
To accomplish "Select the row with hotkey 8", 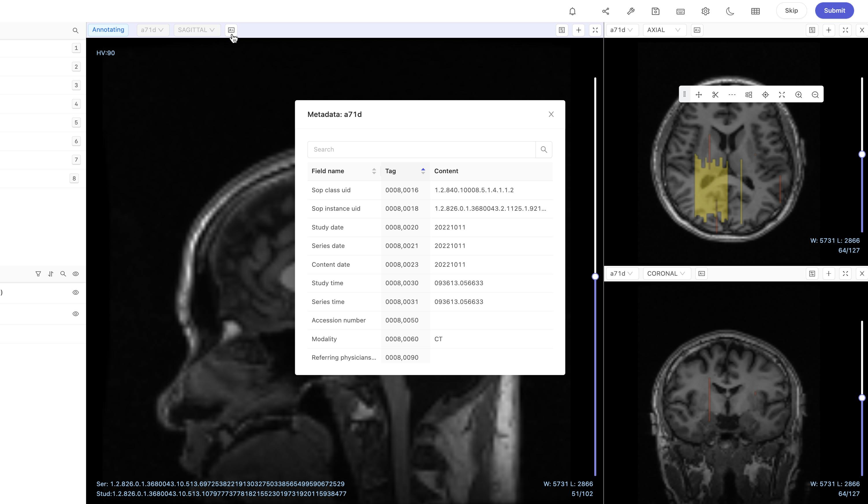I will [x=43, y=178].
